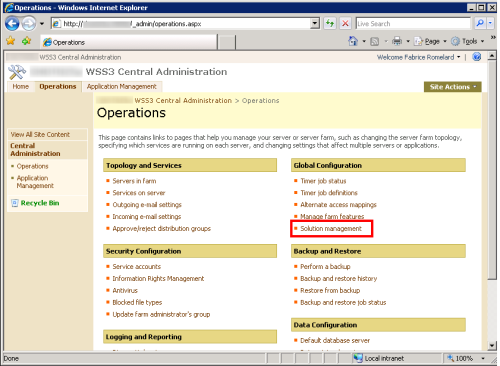Open the recent pages dropdown arrow
This screenshot has height=366, width=500.
(x=42, y=24)
